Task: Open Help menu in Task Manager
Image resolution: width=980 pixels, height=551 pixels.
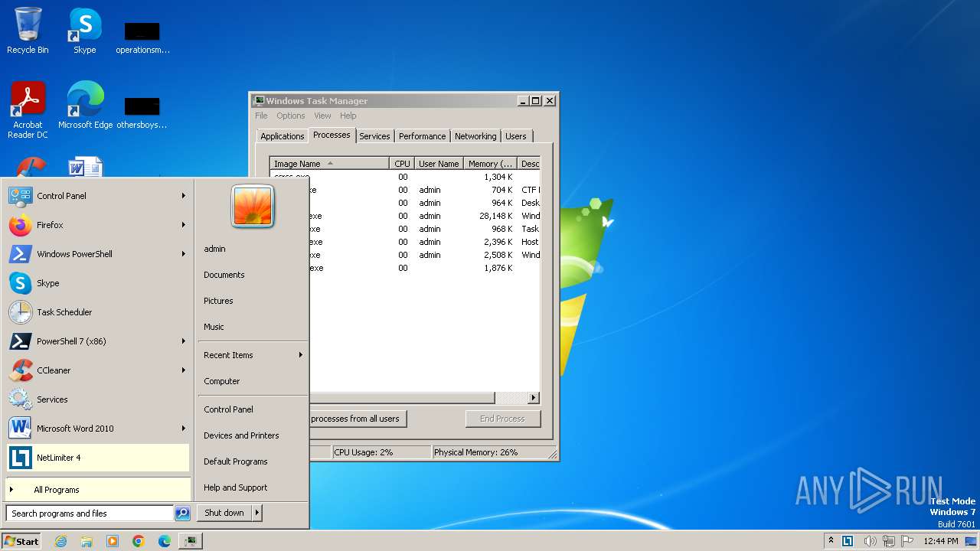Action: pyautogui.click(x=348, y=116)
